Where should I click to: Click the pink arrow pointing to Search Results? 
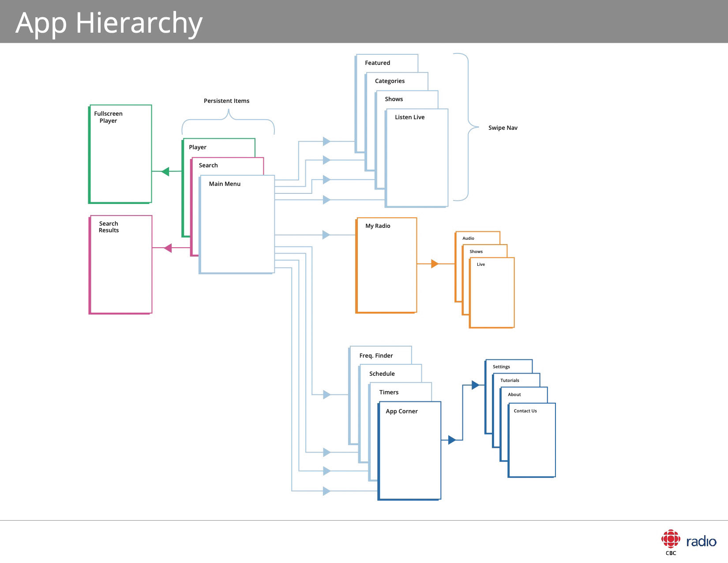pos(168,248)
